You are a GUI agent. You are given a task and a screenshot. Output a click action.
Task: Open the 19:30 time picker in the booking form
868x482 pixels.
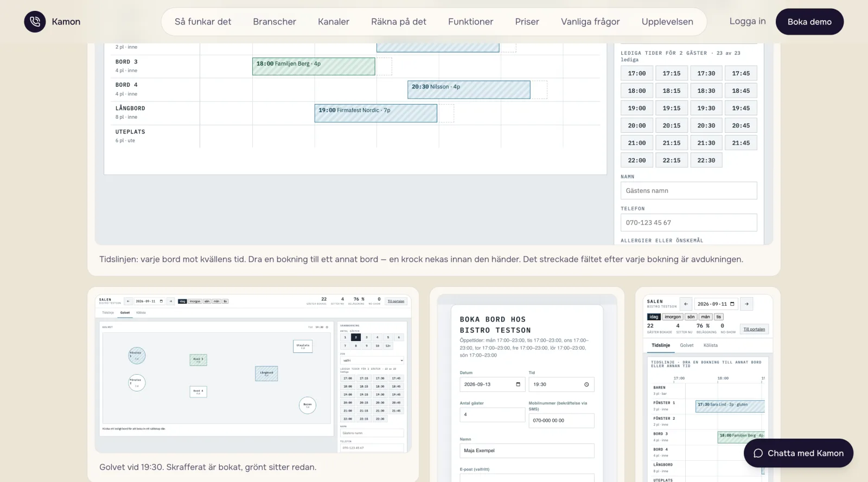[x=561, y=384]
